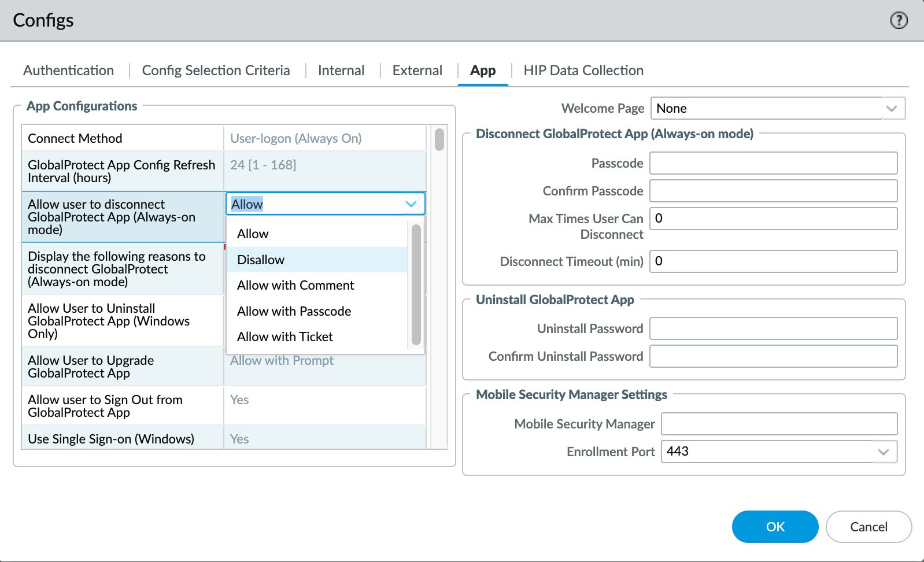Select the External tab
This screenshot has height=562, width=924.
click(417, 71)
